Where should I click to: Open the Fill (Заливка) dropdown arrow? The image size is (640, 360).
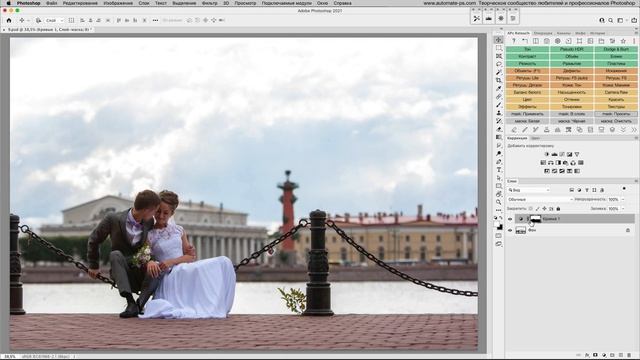click(x=623, y=209)
